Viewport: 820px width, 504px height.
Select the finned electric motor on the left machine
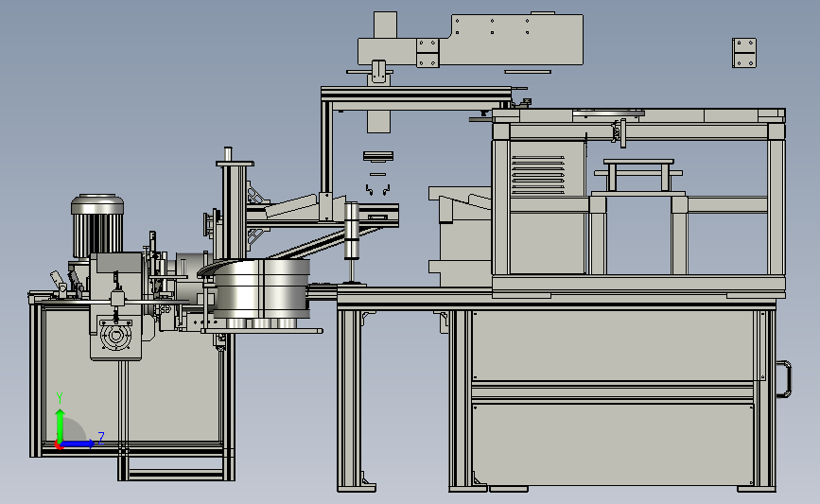coord(97,226)
